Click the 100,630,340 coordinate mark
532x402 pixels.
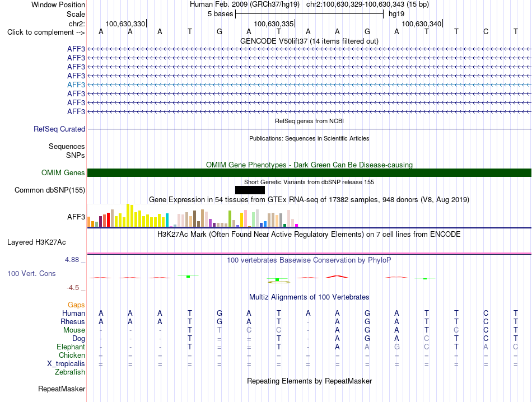[421, 24]
